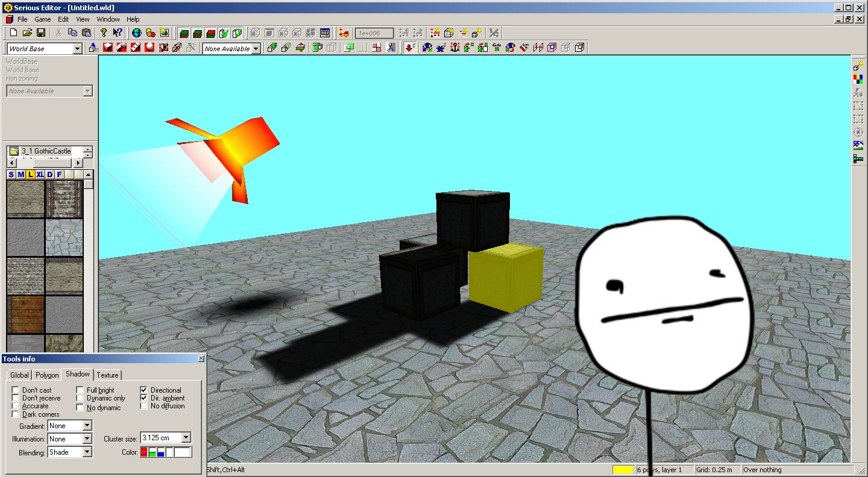Click the wireframe cube with star icon
The width and height of the screenshot is (868, 477).
448,33
